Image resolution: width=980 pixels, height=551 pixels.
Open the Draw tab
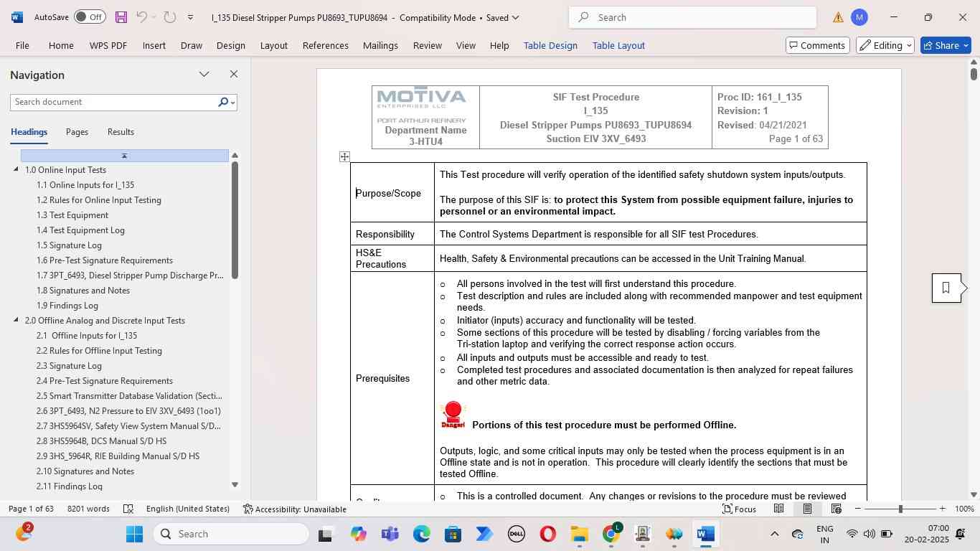click(192, 45)
